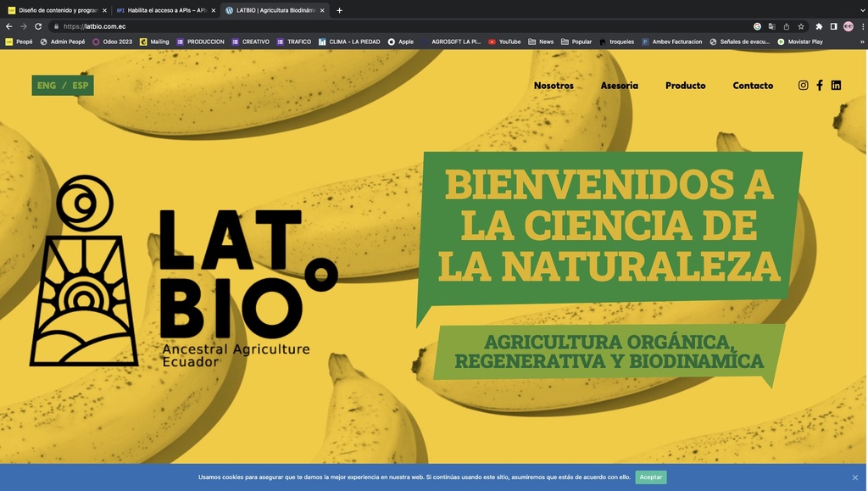The image size is (868, 491).
Task: Reload the latbio.com.ec page
Action: (38, 26)
